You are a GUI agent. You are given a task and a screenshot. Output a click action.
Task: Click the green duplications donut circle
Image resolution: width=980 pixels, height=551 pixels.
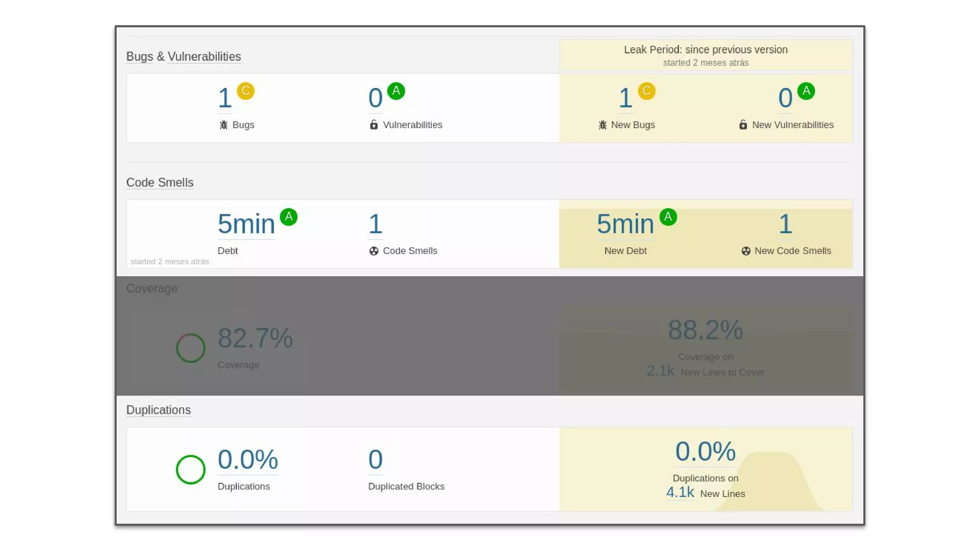(x=190, y=469)
